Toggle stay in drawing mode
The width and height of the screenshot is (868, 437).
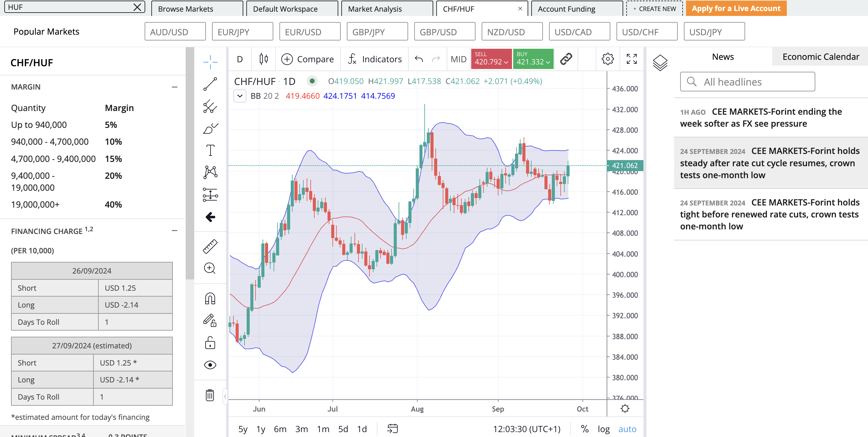210,320
